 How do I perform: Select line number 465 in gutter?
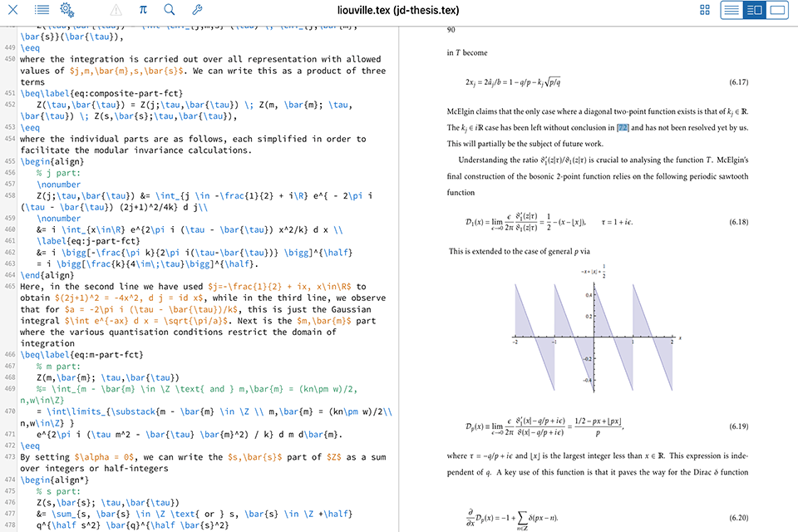click(10, 286)
